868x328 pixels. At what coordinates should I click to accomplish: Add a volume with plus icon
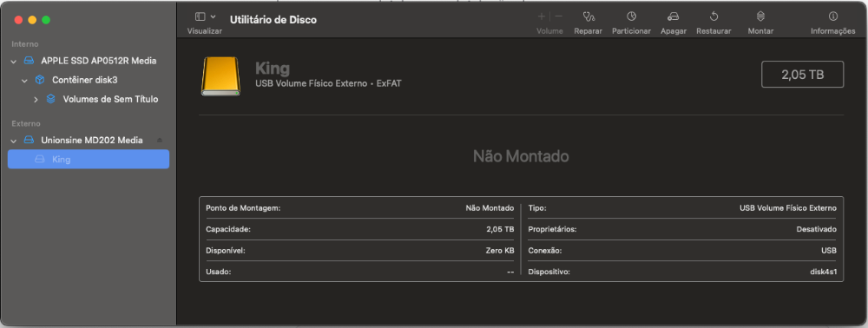542,16
